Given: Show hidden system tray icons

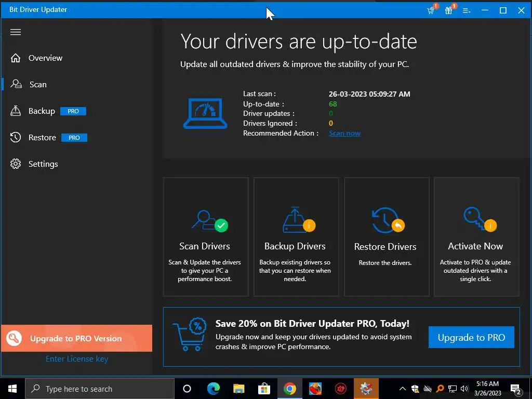Looking at the screenshot, I should [x=403, y=389].
